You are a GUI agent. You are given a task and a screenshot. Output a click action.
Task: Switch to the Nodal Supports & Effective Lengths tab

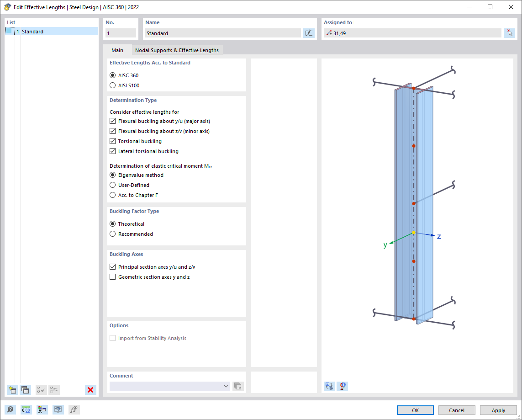176,50
